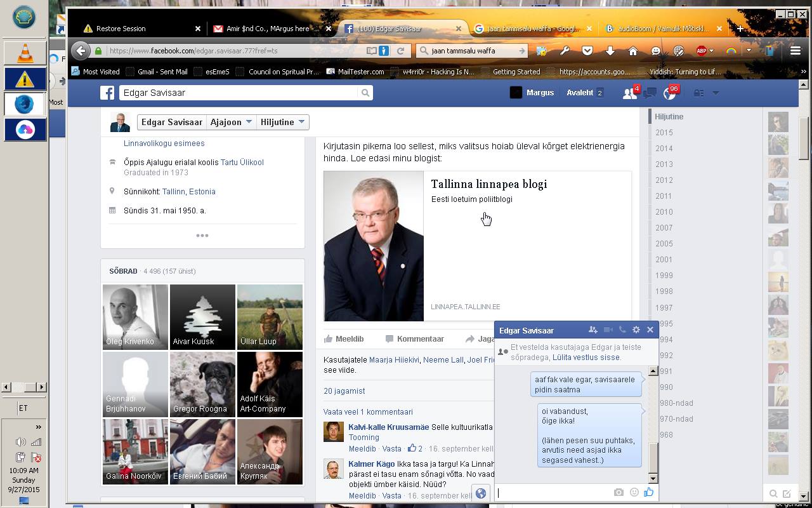Click the rainbow toolbar icon
812x508 pixels.
tap(731, 51)
